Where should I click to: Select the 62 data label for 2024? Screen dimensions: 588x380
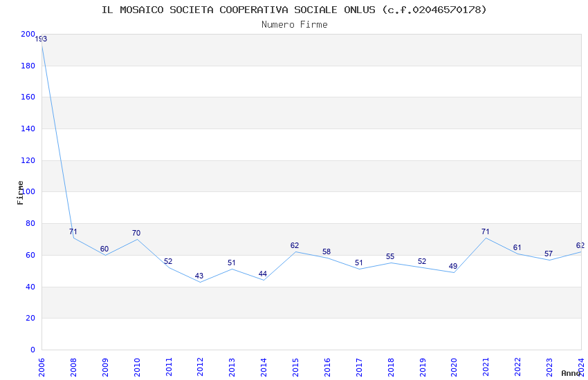(x=580, y=245)
